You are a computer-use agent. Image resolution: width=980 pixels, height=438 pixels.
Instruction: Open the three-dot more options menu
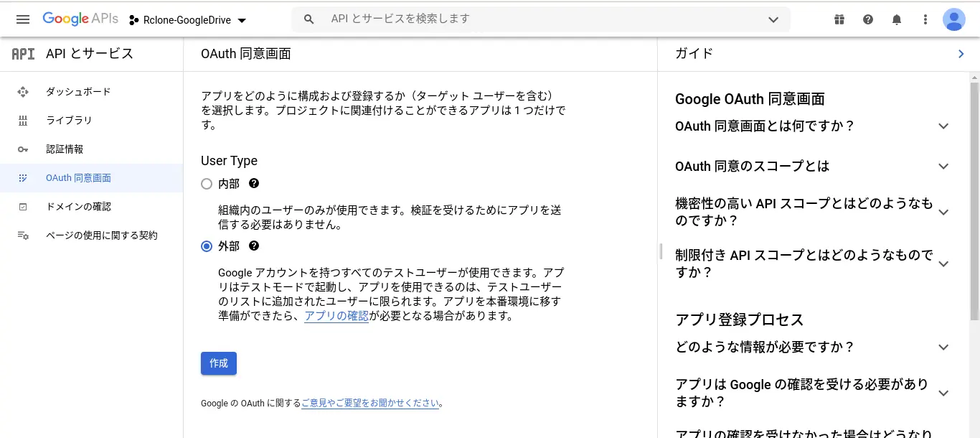coord(925,19)
